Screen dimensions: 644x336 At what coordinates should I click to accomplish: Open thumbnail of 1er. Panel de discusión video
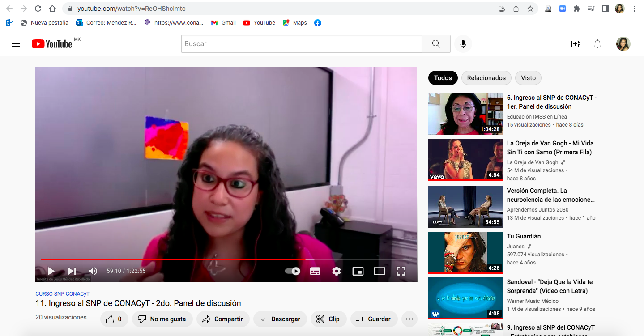pyautogui.click(x=466, y=114)
